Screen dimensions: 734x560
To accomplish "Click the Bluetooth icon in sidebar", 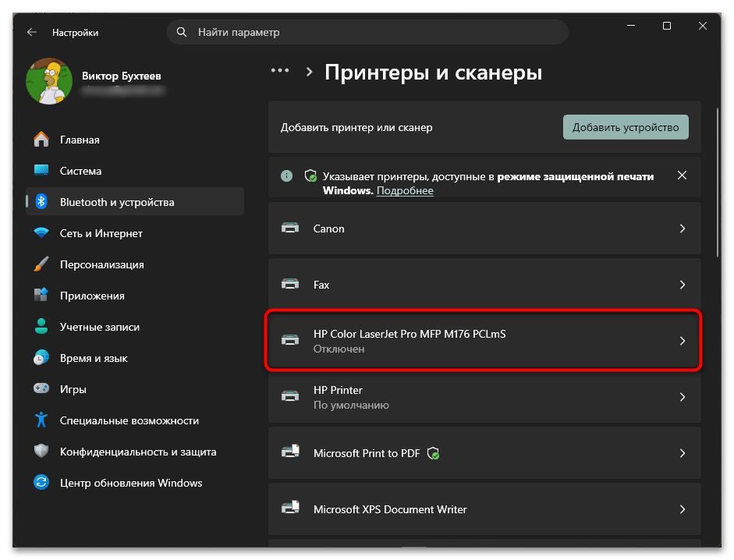I will [41, 202].
